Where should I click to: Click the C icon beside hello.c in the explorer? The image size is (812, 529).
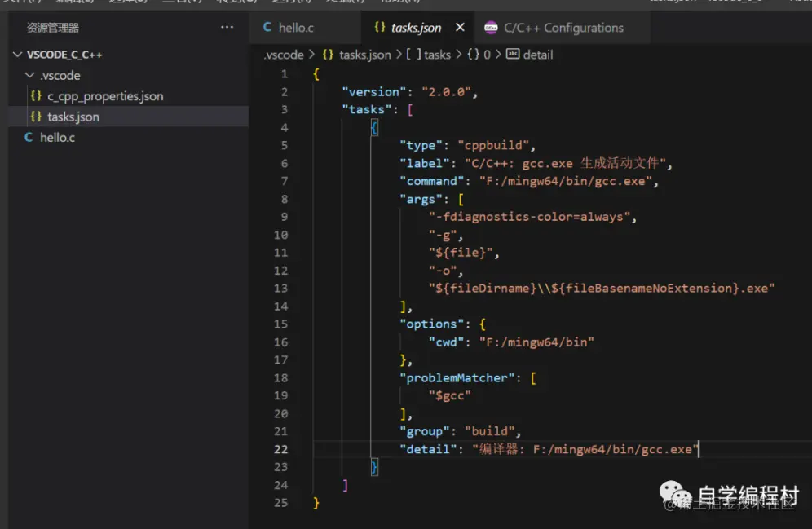tap(29, 137)
